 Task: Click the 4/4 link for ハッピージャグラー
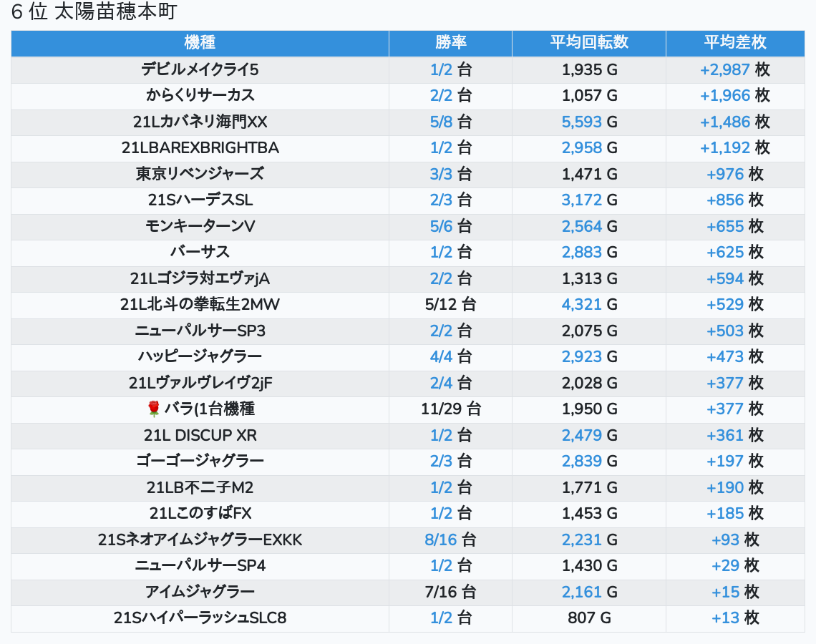coord(441,356)
